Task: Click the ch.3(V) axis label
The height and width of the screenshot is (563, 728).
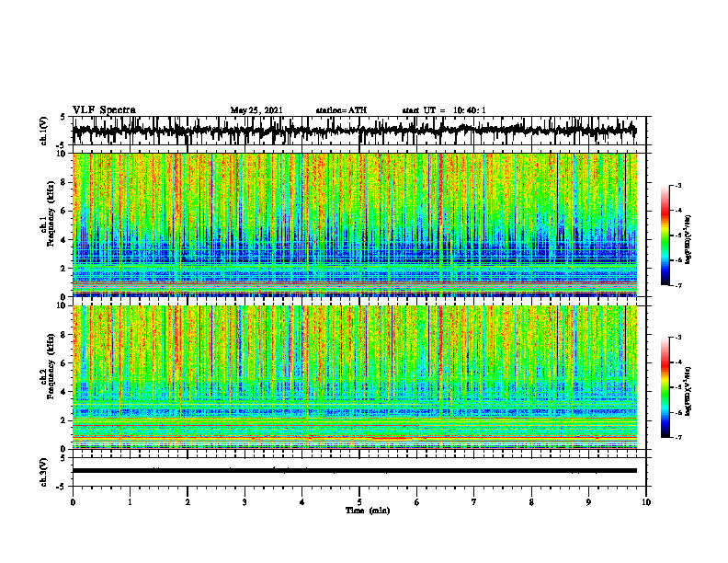Action: coord(44,472)
